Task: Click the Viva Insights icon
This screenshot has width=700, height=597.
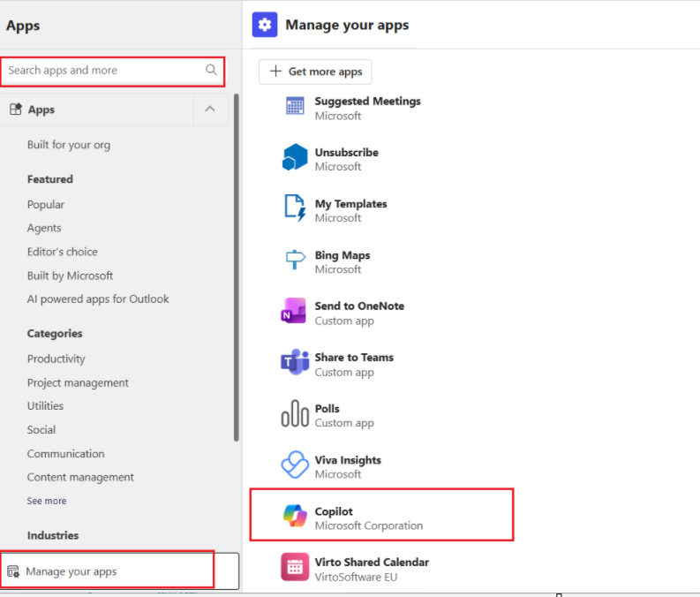Action: (x=295, y=465)
